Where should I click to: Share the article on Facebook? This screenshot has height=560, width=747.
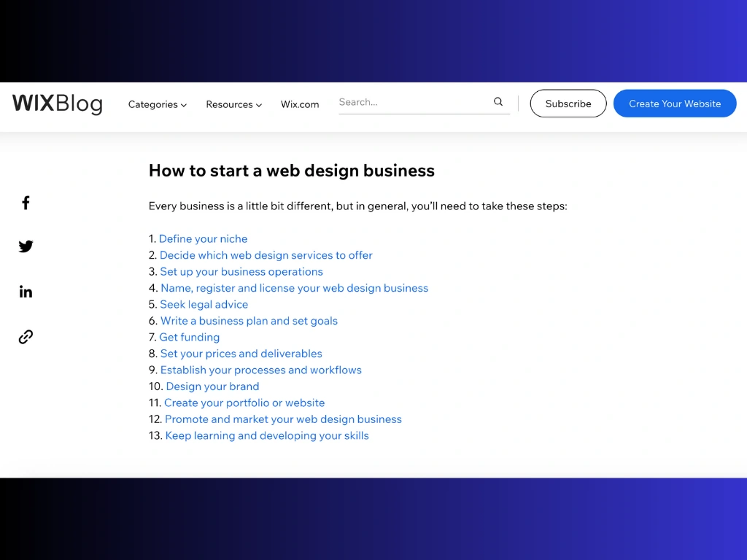[26, 203]
